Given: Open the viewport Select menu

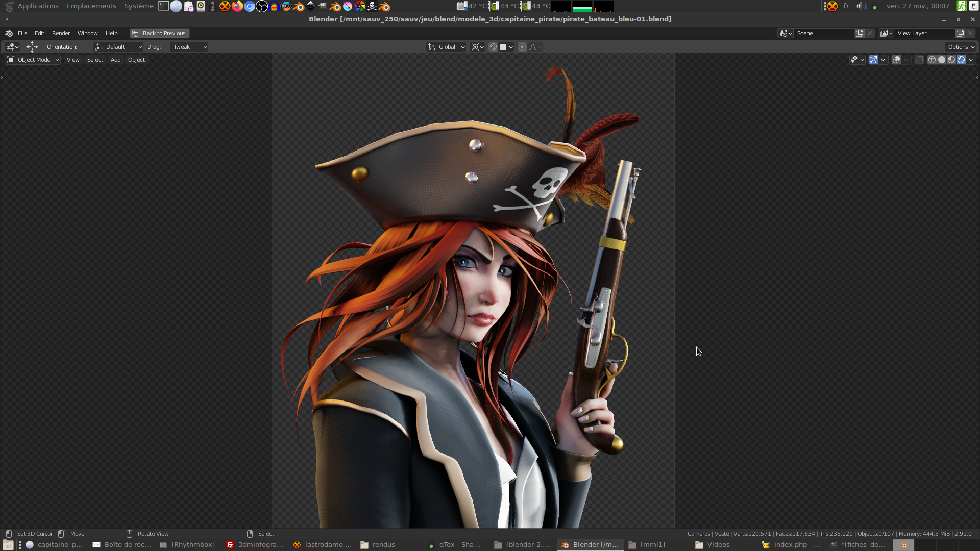Looking at the screenshot, I should pos(95,60).
